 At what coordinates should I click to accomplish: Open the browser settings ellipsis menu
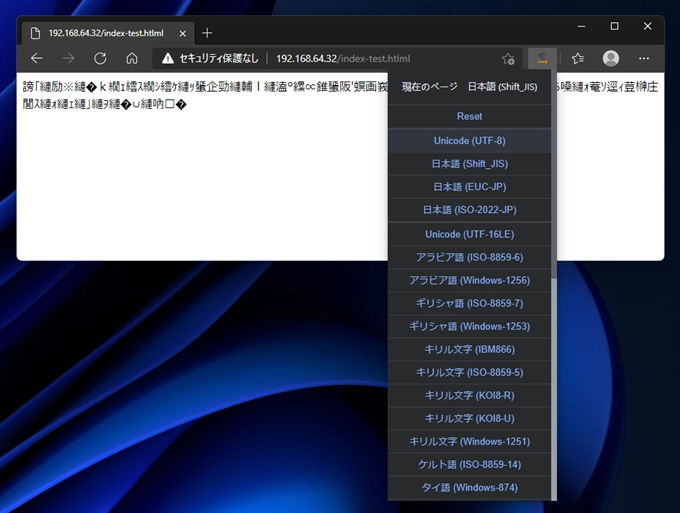tap(644, 59)
